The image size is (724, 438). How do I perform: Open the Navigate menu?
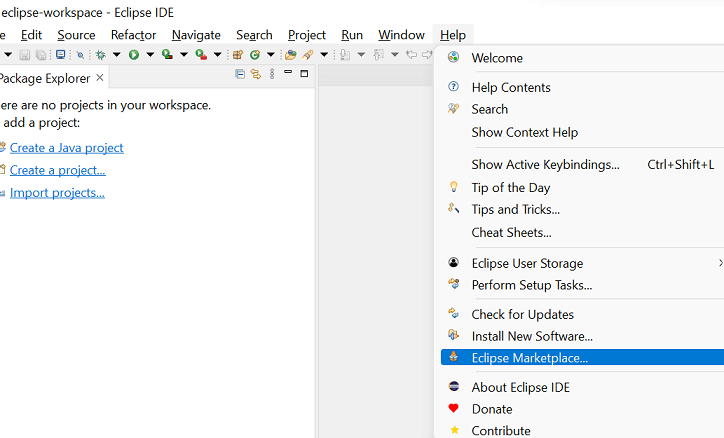click(x=196, y=35)
